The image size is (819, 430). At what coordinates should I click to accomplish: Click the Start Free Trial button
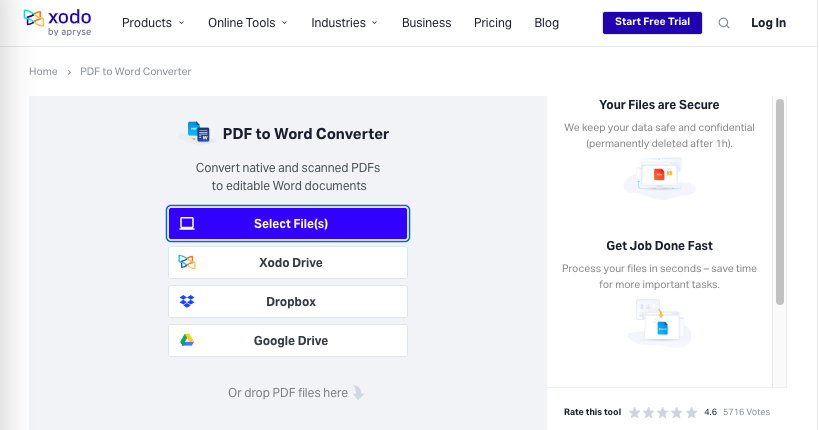tap(652, 22)
